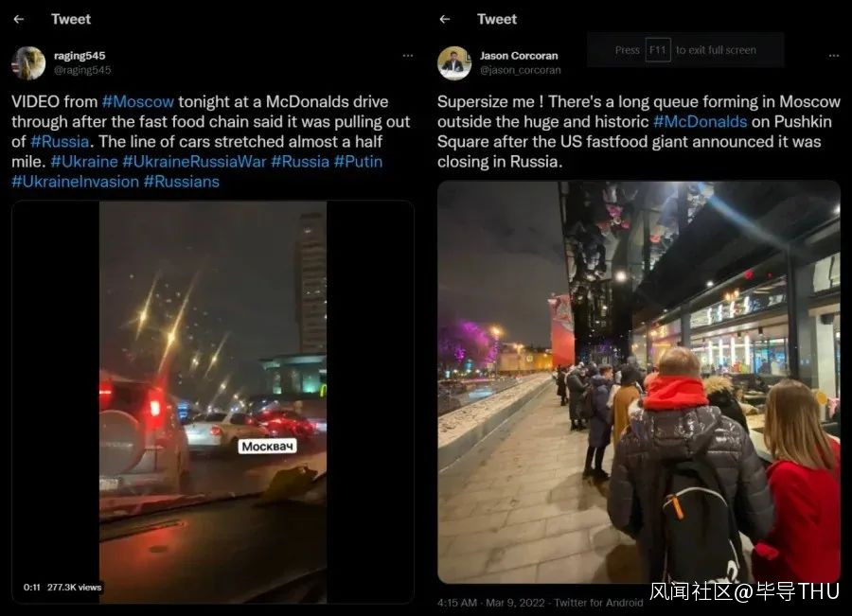Click the #Russians hashtag

[182, 182]
